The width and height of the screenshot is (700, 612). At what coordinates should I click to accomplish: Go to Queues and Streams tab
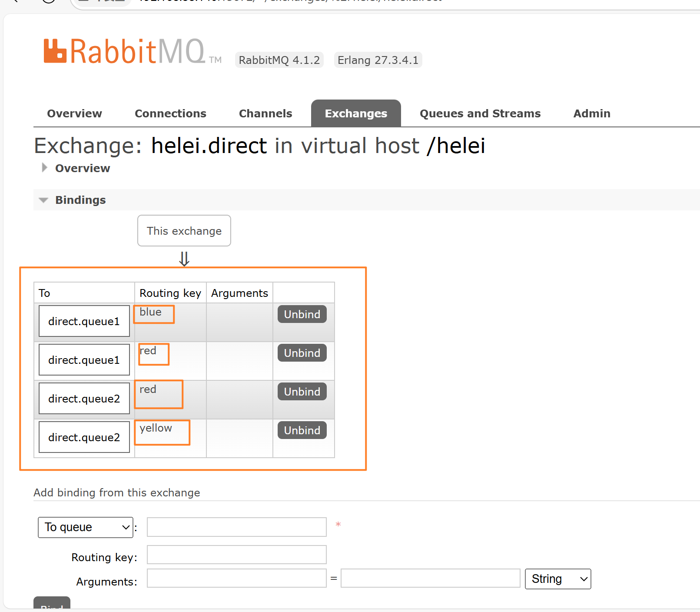coord(480,113)
